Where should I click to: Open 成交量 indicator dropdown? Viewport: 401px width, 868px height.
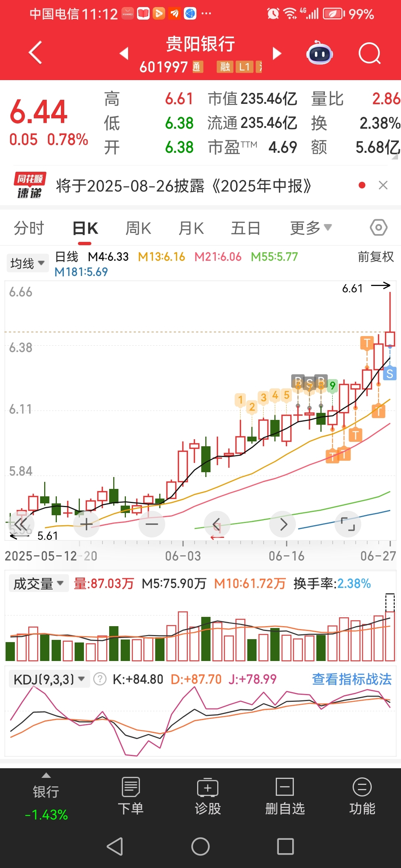39,583
